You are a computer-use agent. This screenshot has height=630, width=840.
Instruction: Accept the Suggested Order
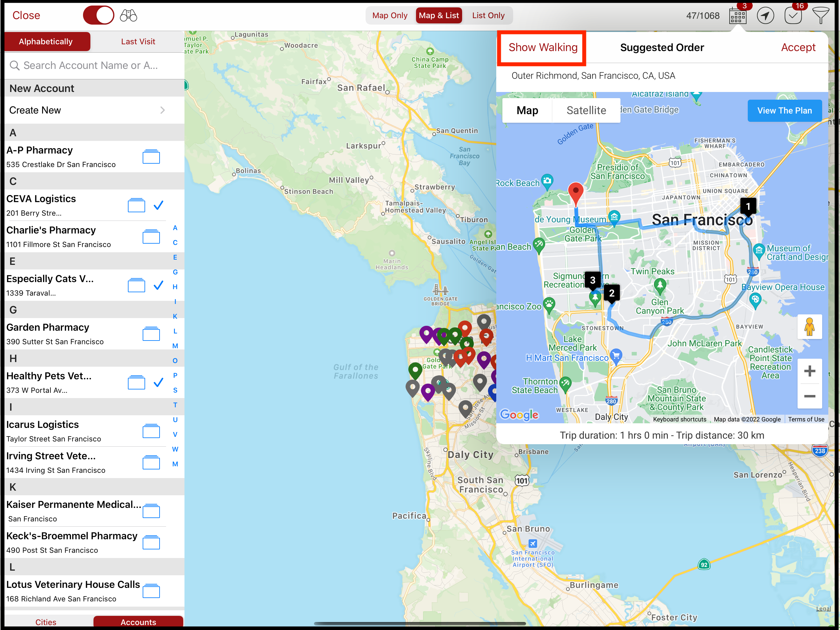click(798, 47)
